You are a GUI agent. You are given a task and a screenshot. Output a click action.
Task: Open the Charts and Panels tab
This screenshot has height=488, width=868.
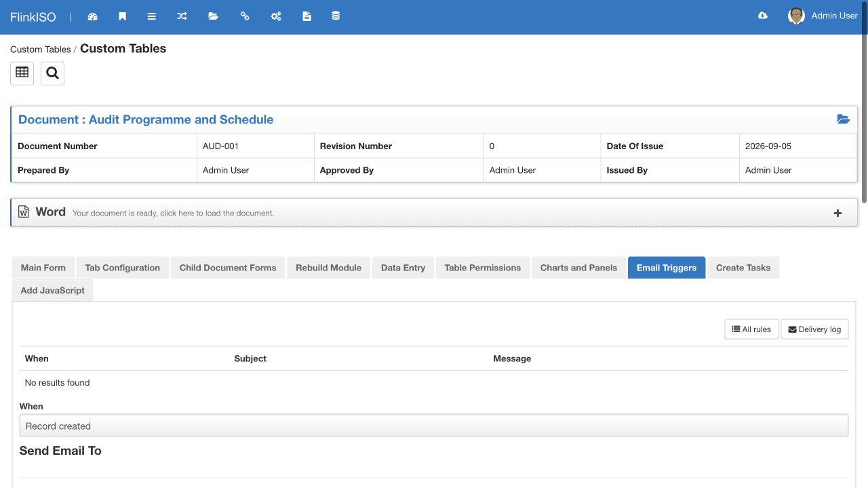pyautogui.click(x=578, y=268)
